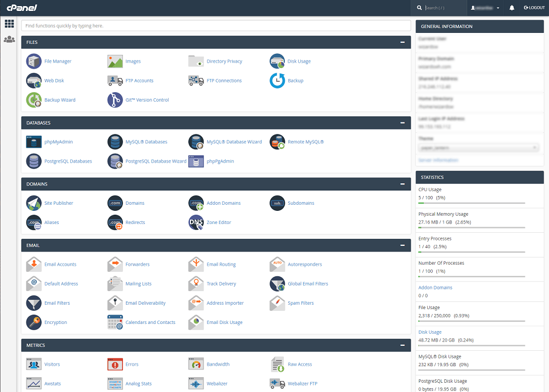Screen dimensions: 549x392
Task: Click the Awstats chart icon
Action: tap(34, 384)
